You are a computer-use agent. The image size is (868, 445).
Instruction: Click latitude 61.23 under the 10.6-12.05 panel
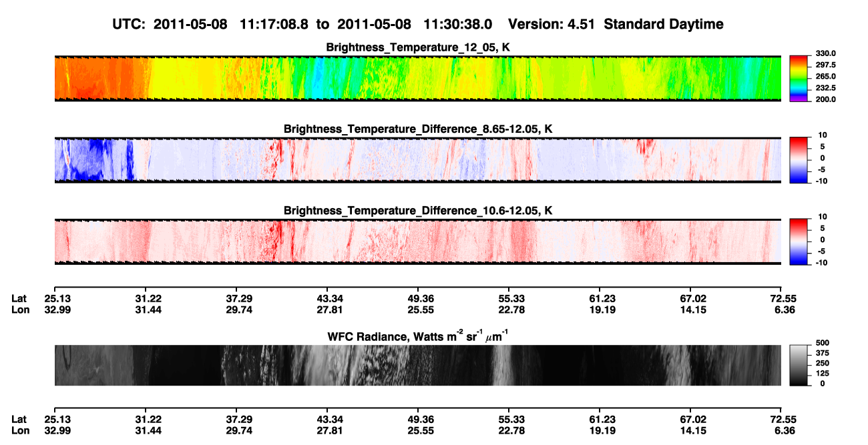click(600, 299)
